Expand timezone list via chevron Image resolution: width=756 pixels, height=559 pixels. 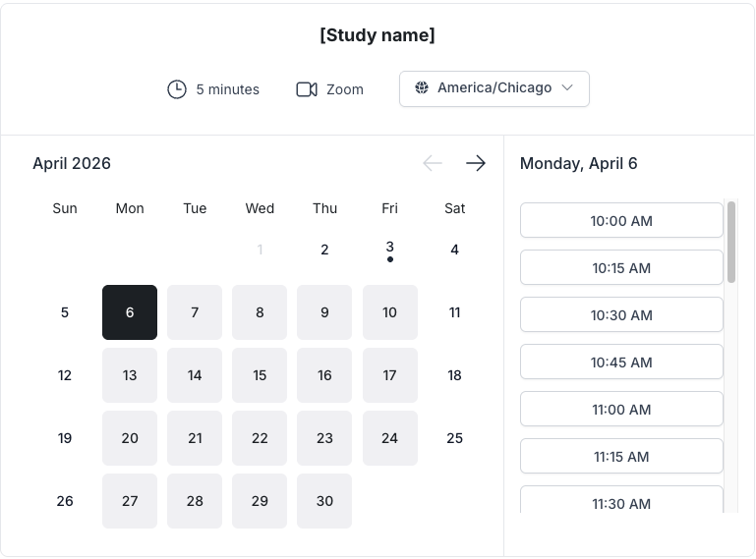coord(567,88)
